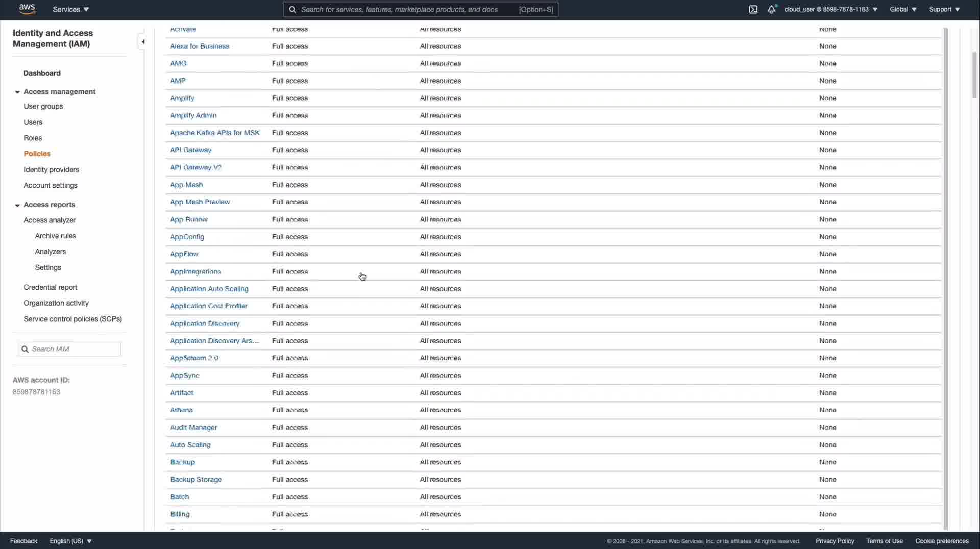This screenshot has width=980, height=549.
Task: Open the Services dropdown menu
Action: [71, 9]
